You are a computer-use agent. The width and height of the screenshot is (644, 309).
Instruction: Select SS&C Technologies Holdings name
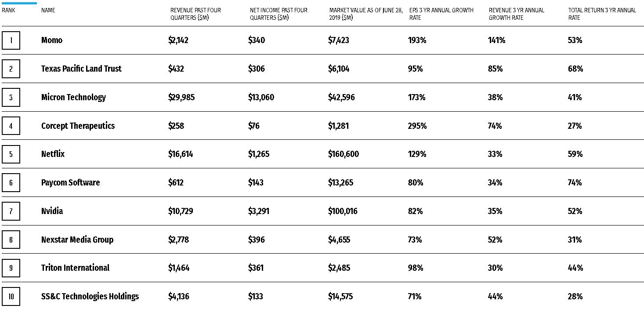[90, 297]
